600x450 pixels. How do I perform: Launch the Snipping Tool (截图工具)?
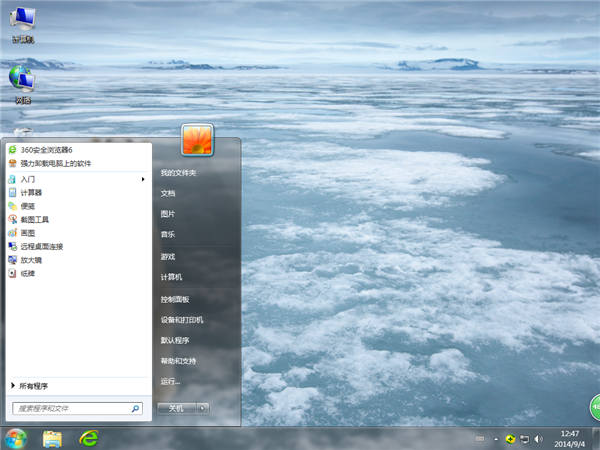34,219
